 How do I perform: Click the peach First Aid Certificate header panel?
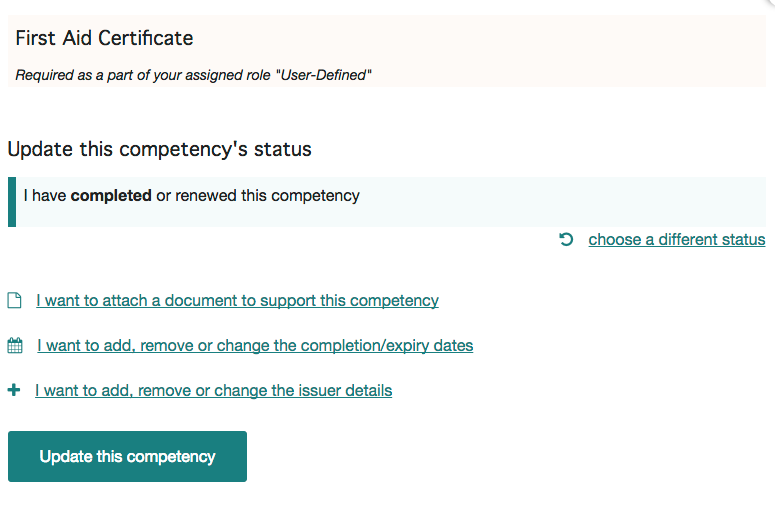point(387,51)
